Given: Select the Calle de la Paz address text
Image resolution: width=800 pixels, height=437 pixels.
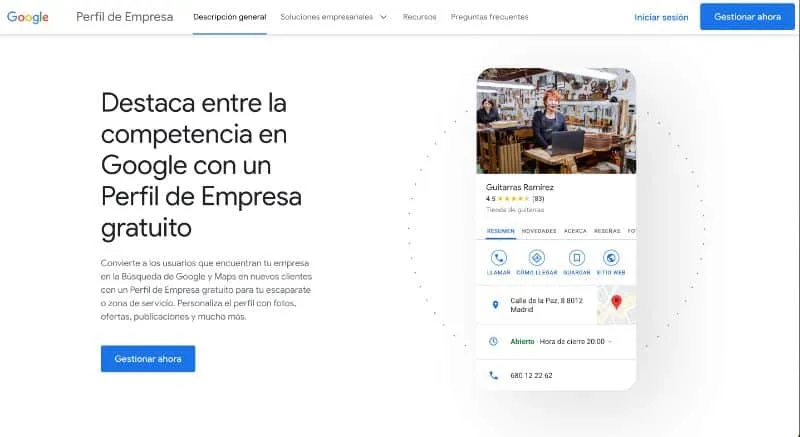Looking at the screenshot, I should [x=546, y=305].
